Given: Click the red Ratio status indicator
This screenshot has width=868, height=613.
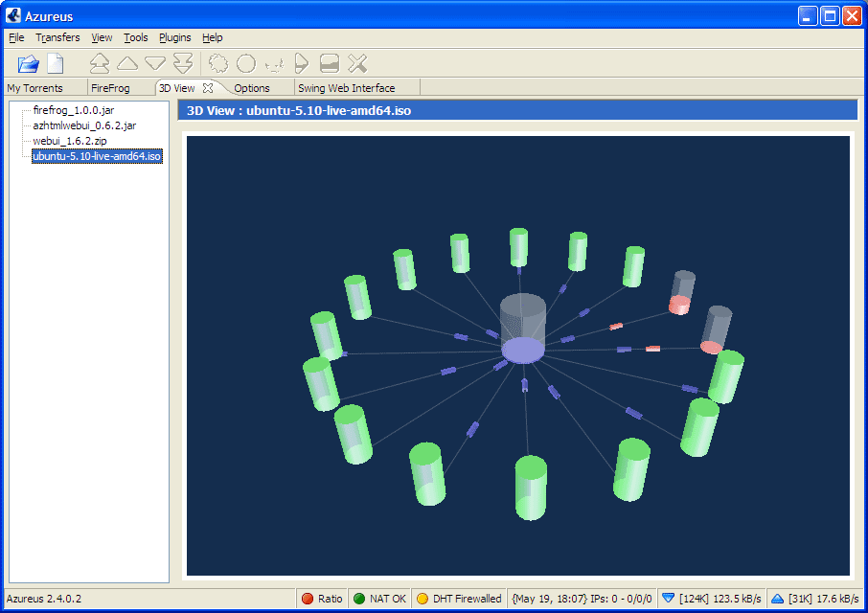Looking at the screenshot, I should (322, 599).
